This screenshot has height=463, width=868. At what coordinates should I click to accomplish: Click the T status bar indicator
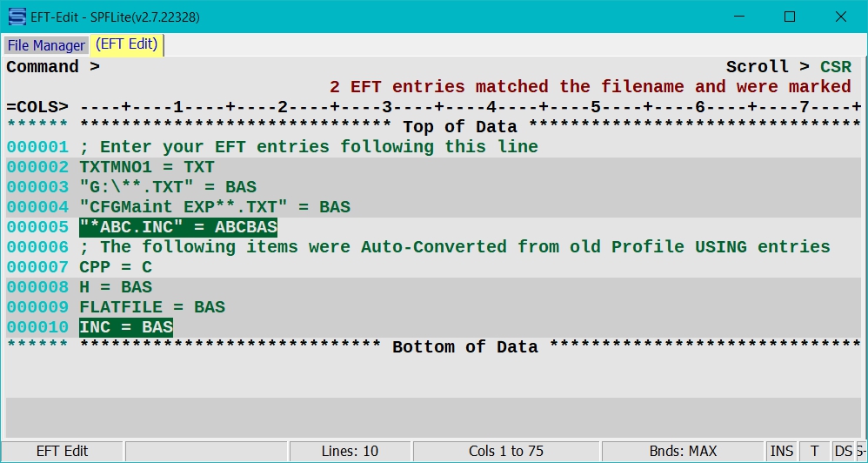814,452
